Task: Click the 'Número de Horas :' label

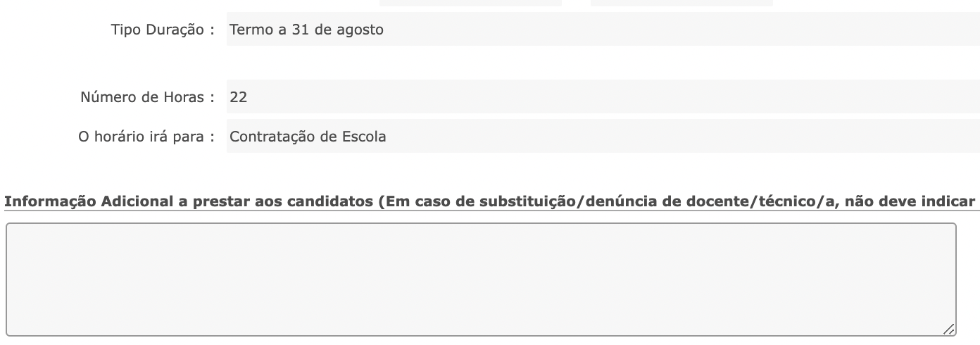Action: [x=146, y=97]
